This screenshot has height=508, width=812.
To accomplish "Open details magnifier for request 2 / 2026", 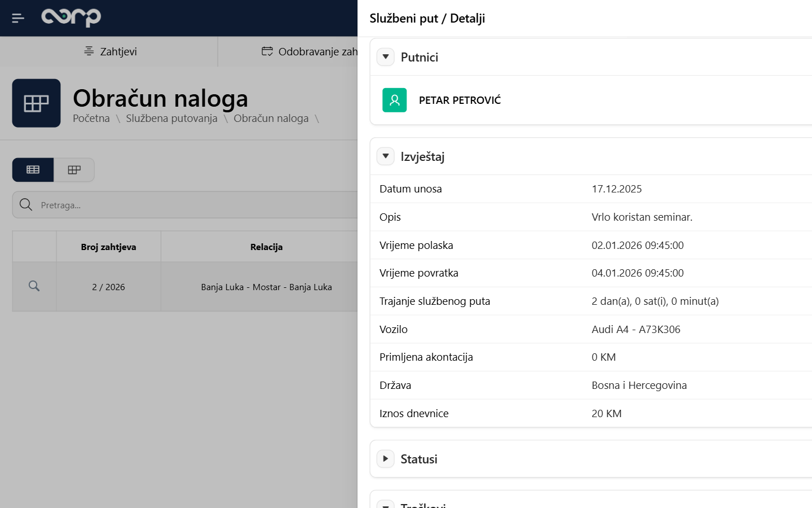I will tap(34, 286).
